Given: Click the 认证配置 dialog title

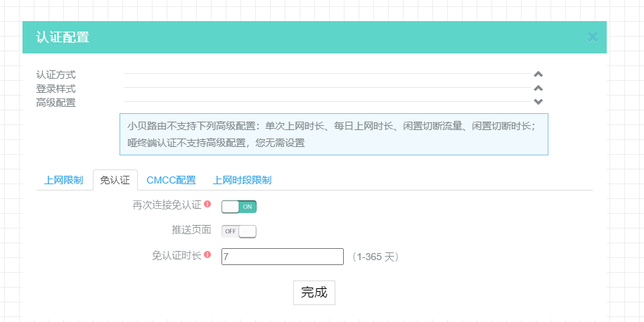Looking at the screenshot, I should coord(63,37).
